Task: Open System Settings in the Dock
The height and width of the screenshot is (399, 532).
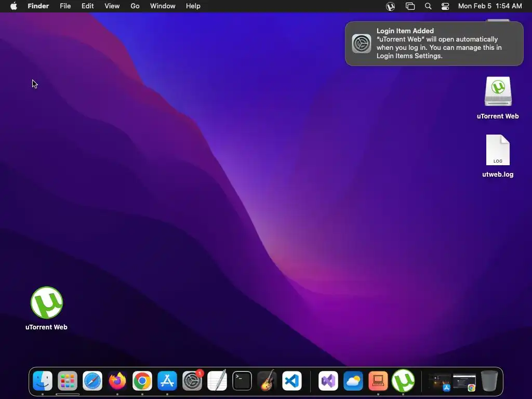Action: coord(192,381)
